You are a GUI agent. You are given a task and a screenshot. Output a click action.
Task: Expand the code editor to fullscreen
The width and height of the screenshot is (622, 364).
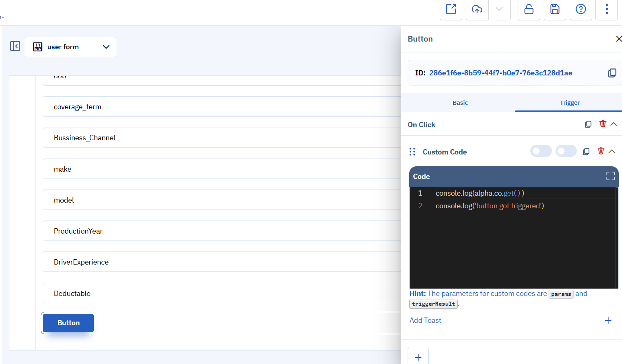pyautogui.click(x=610, y=176)
